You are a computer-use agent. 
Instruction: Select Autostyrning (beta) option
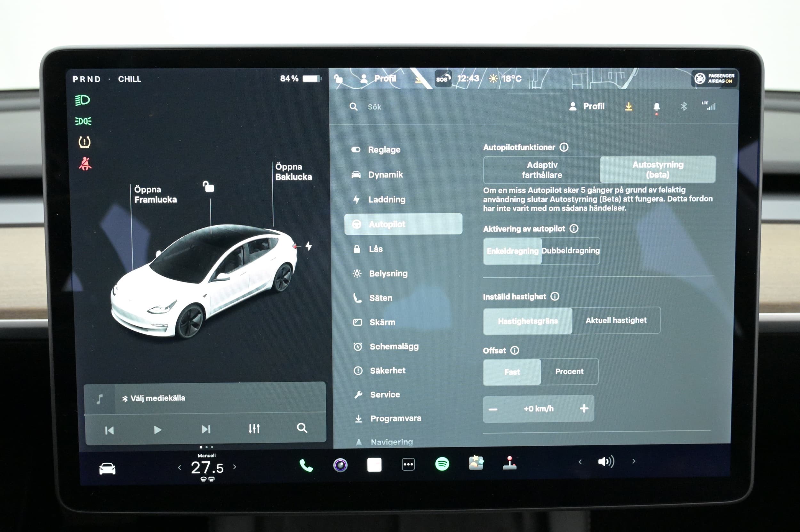click(x=658, y=169)
